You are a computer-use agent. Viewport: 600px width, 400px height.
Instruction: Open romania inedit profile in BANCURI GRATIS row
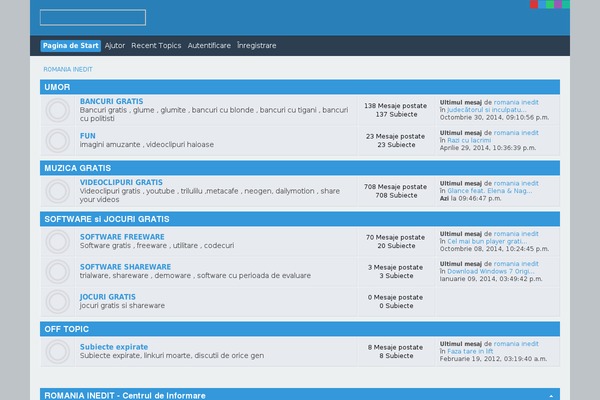pyautogui.click(x=516, y=102)
